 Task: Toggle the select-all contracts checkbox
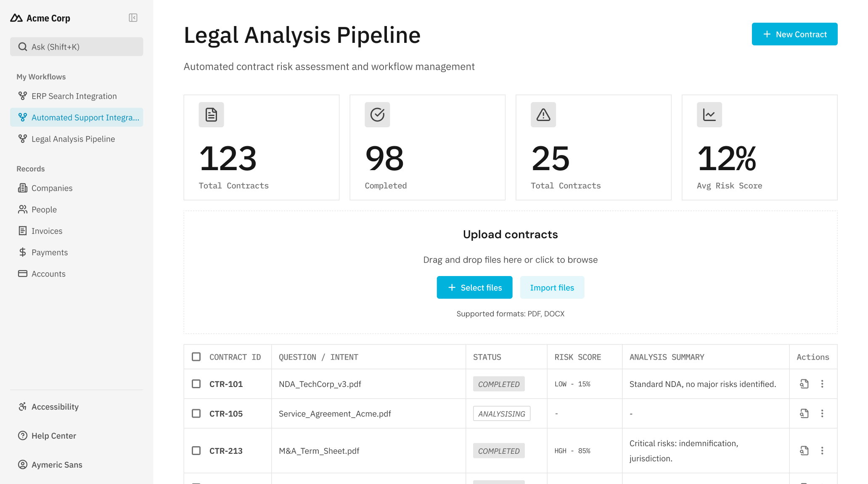tap(196, 357)
